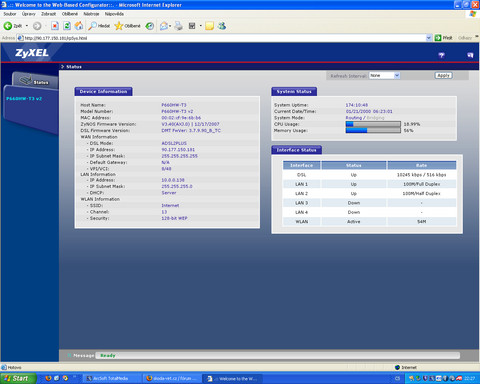
Task: Click the third quick launch icon
Action: 65,378
